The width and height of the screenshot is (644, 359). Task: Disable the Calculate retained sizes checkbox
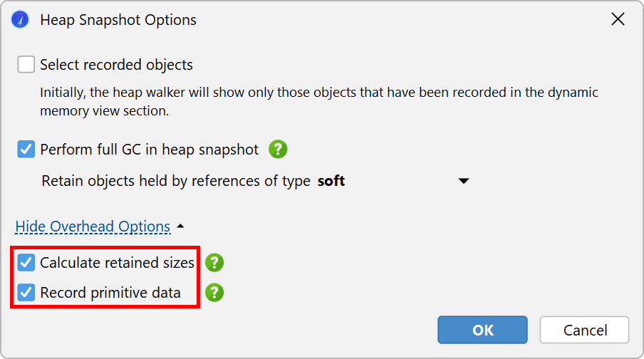(x=26, y=263)
